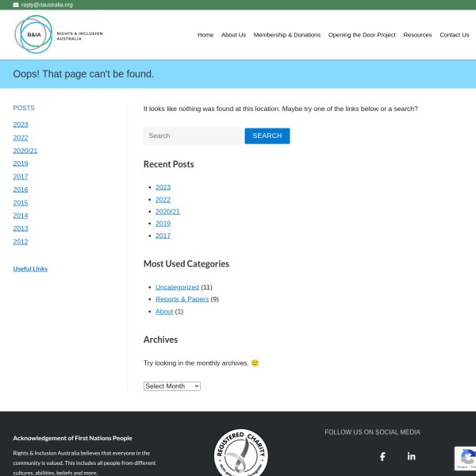Screen dimensions: 476x476
Task: Open the About Us menu item
Action: click(x=233, y=35)
